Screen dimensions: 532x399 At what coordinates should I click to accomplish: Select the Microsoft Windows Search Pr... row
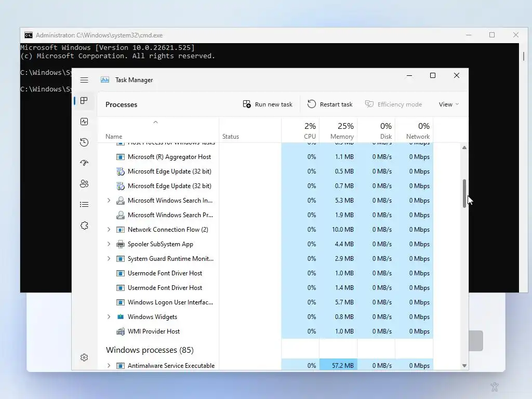tap(265, 215)
